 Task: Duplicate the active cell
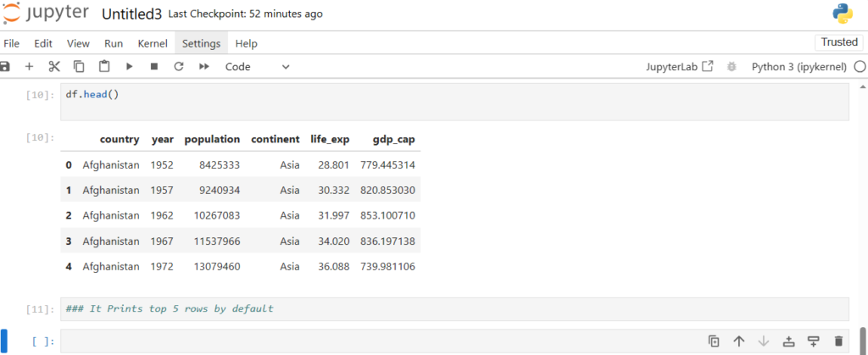point(714,341)
